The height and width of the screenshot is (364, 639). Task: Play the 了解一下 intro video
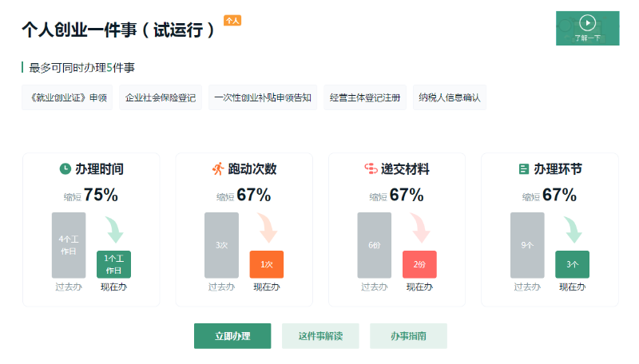[587, 28]
